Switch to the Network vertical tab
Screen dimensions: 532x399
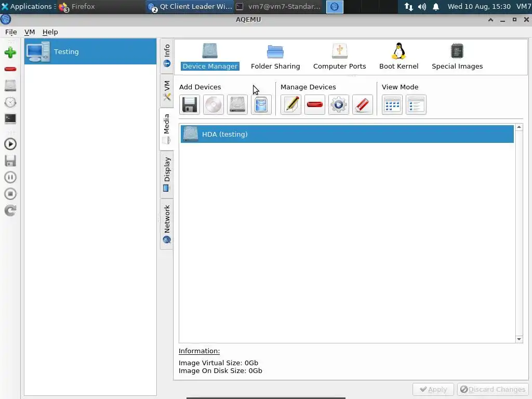167,224
